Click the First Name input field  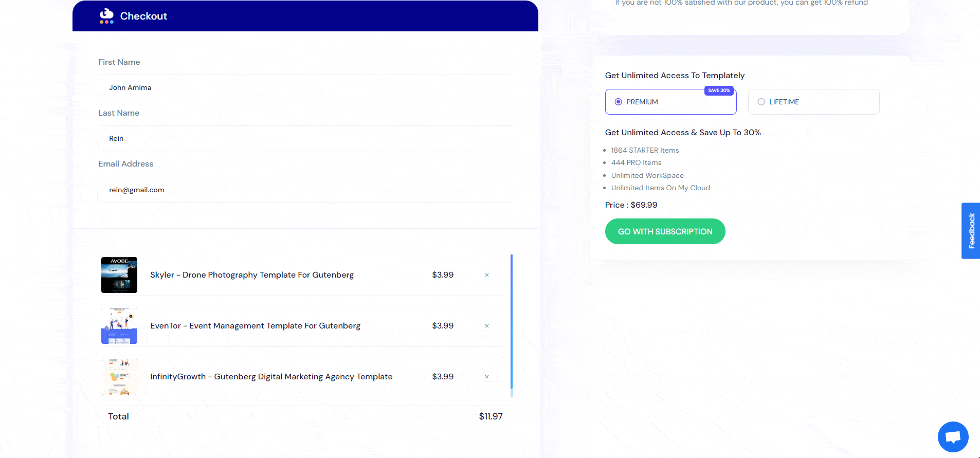pyautogui.click(x=305, y=87)
